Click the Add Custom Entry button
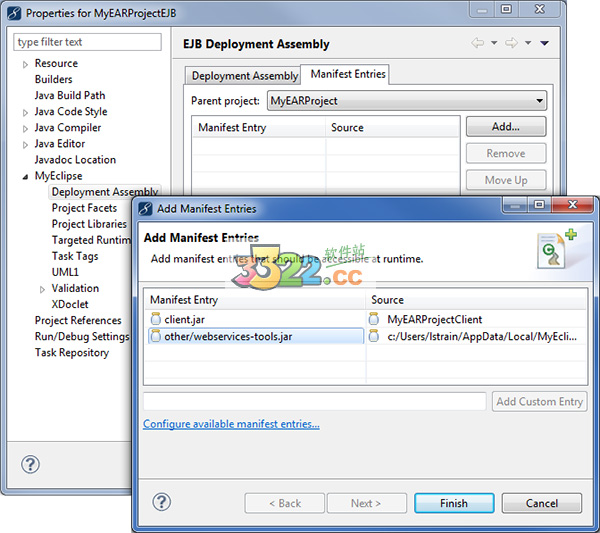Viewport: 600px width, 533px height. click(540, 401)
